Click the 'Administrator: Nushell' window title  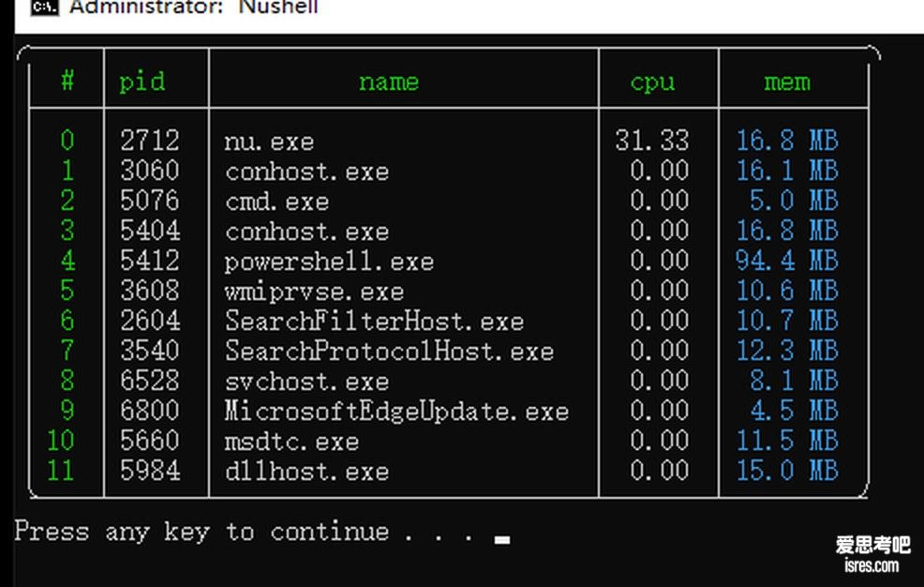(x=194, y=8)
